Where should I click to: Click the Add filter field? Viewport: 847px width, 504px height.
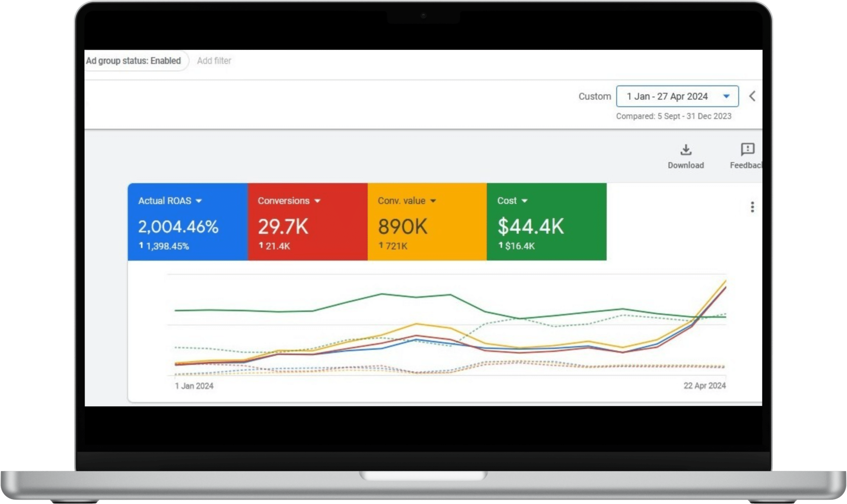pos(214,61)
